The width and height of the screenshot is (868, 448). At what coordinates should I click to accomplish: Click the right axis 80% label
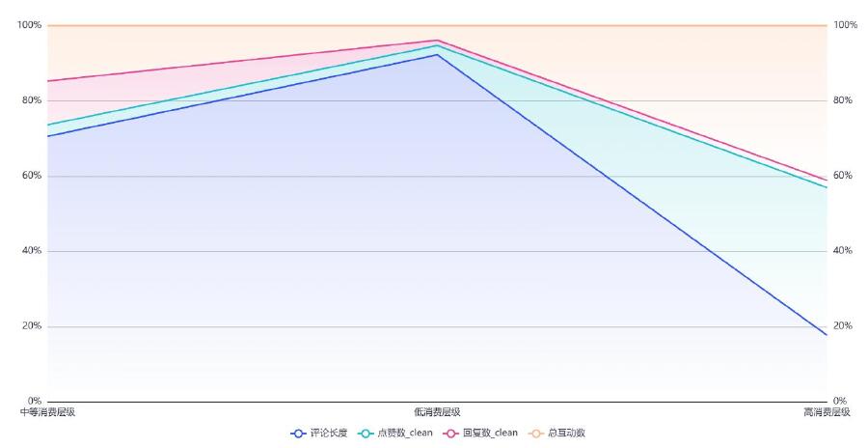pyautogui.click(x=843, y=100)
